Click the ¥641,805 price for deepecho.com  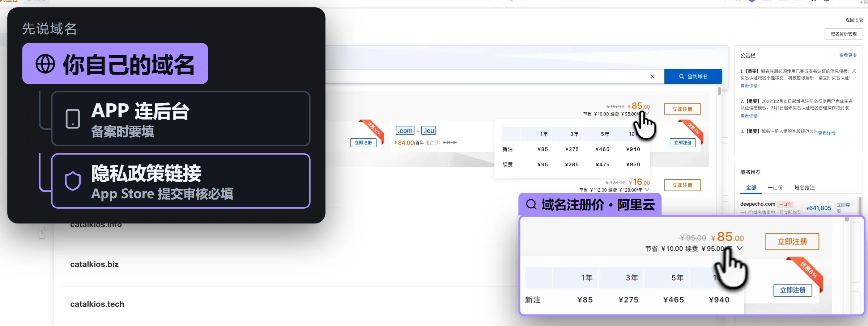[x=818, y=208]
